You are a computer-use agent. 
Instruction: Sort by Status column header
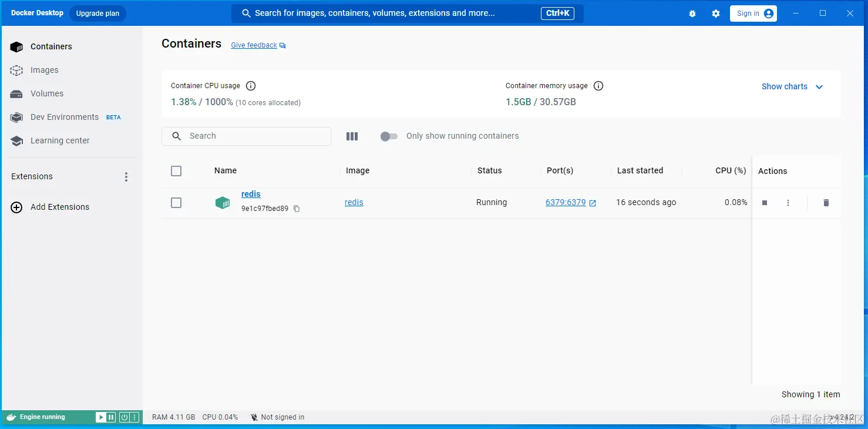[490, 170]
